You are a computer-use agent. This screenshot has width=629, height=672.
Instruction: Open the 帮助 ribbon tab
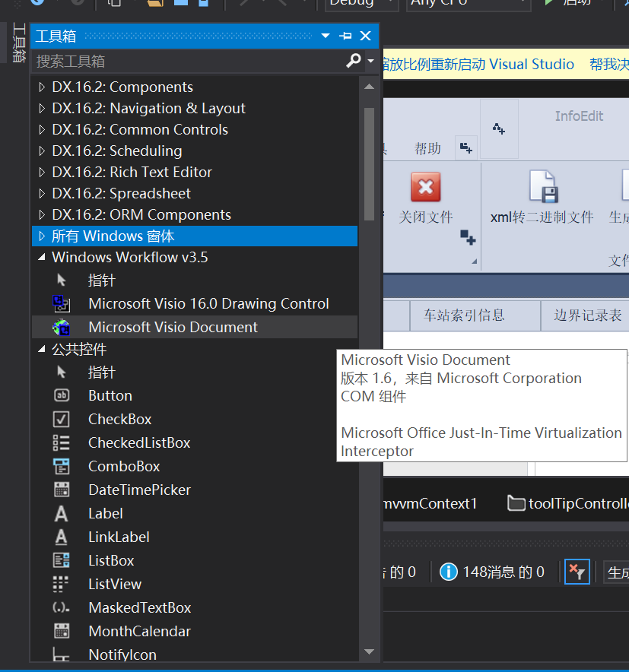(x=427, y=149)
